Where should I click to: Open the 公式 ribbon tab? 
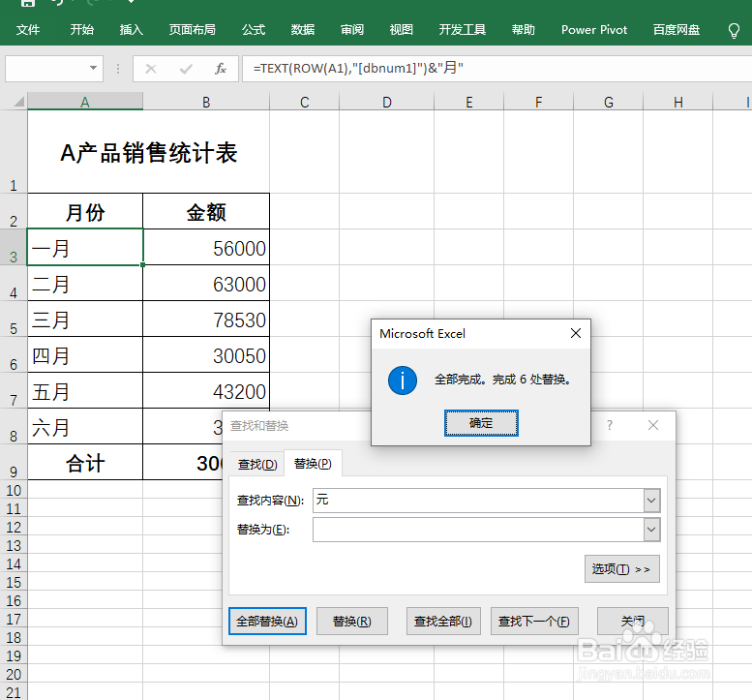point(254,30)
